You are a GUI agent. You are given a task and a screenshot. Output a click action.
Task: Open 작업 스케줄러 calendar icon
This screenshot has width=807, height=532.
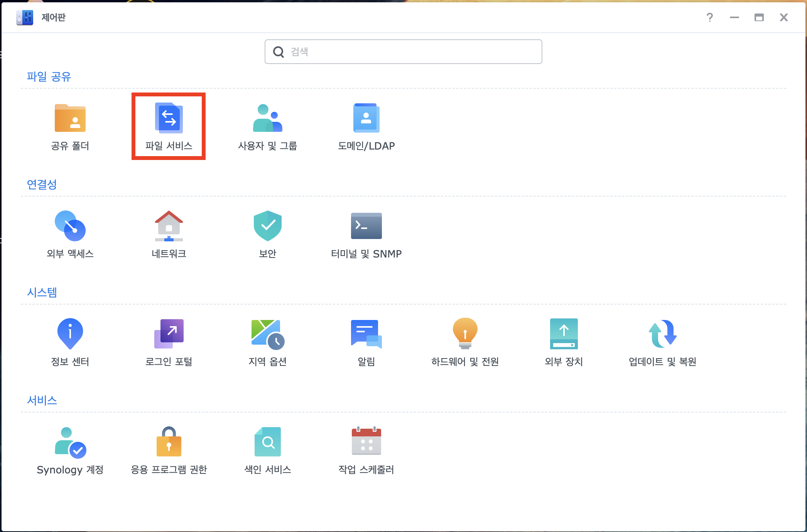[366, 442]
